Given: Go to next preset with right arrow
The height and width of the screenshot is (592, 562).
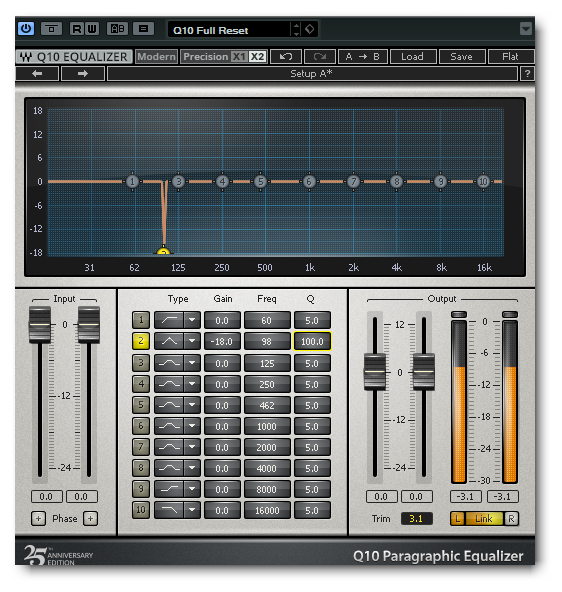Looking at the screenshot, I should click(x=83, y=74).
